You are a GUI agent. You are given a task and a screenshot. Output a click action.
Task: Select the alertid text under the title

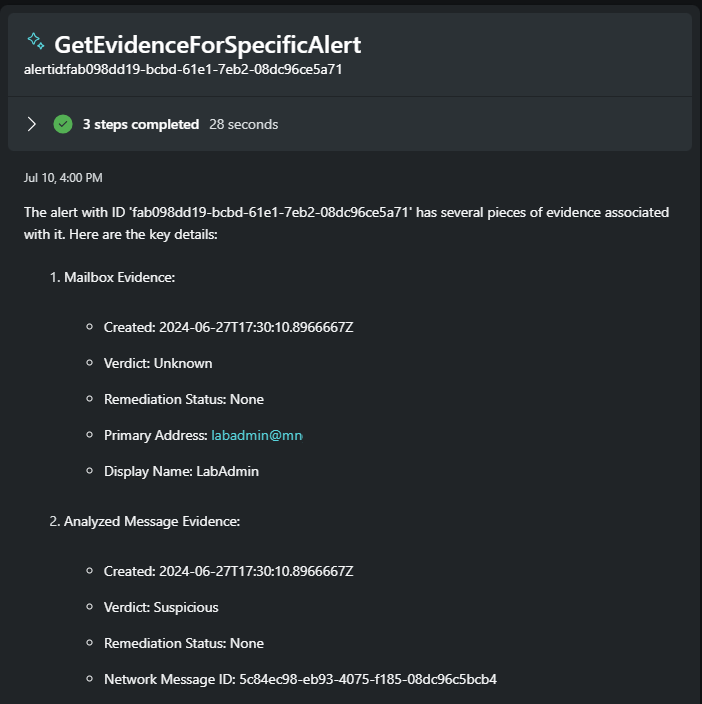tap(183, 69)
